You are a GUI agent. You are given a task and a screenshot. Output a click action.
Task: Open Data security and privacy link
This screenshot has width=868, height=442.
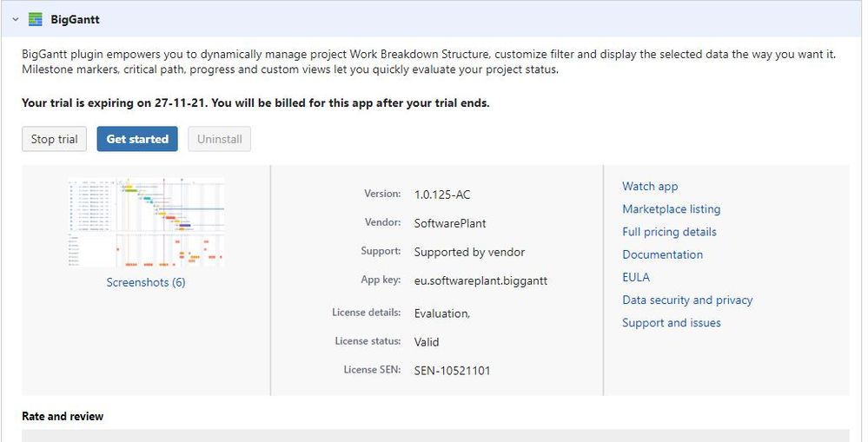pyautogui.click(x=687, y=300)
